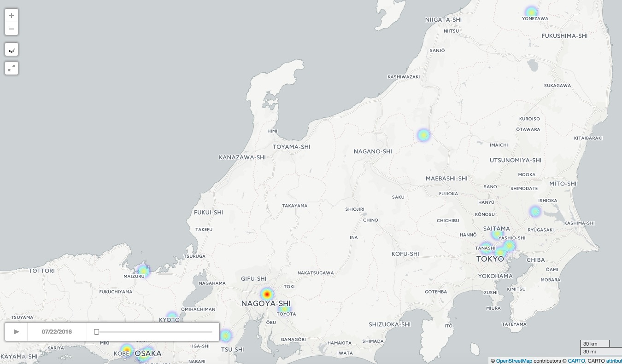
Task: Click the heat spot south of Ishioka
Action: (x=535, y=211)
